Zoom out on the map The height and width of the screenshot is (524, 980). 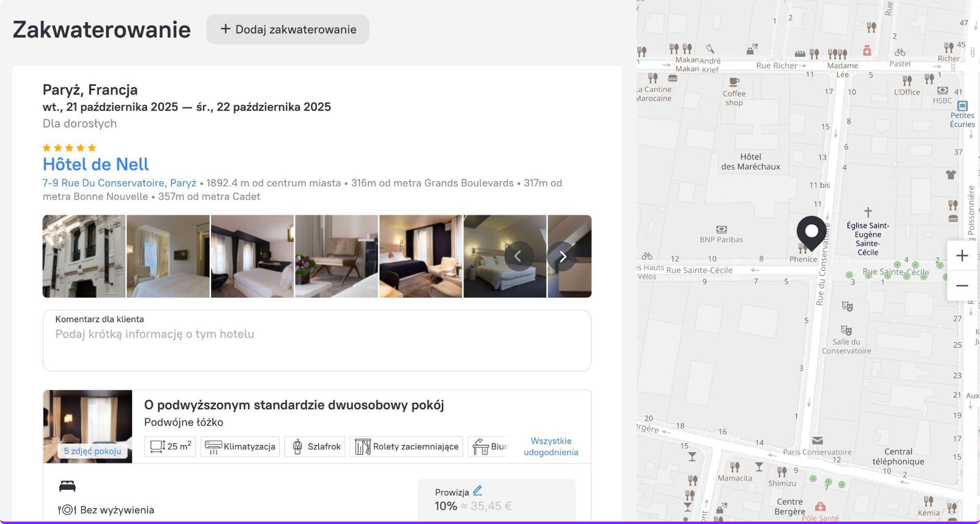tap(962, 286)
